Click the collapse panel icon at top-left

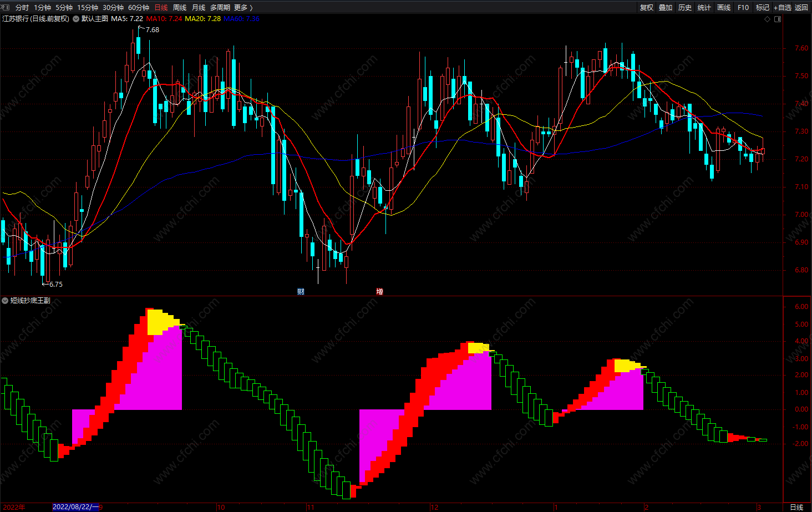(6, 7)
